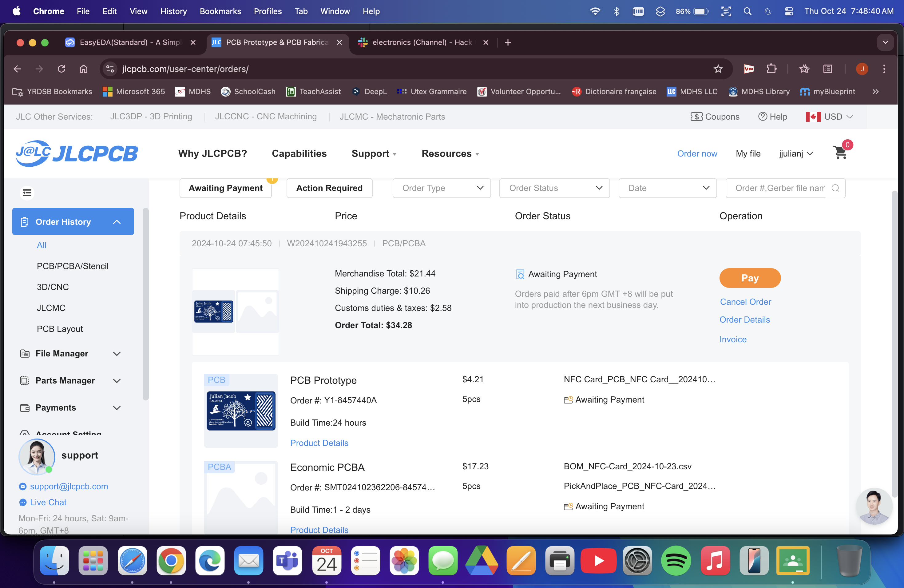Open the support agent chat avatar
904x588 pixels.
[x=874, y=506]
